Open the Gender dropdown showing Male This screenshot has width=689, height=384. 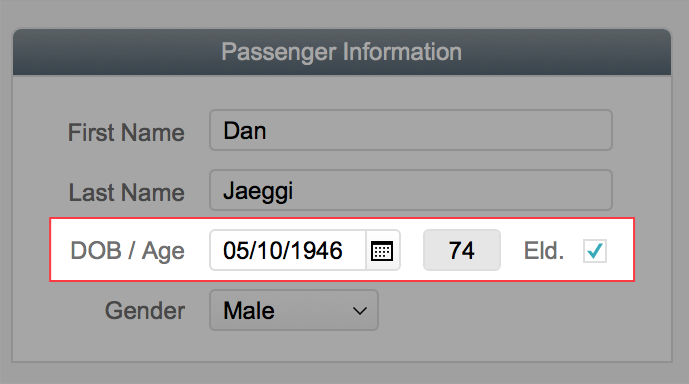tap(294, 310)
